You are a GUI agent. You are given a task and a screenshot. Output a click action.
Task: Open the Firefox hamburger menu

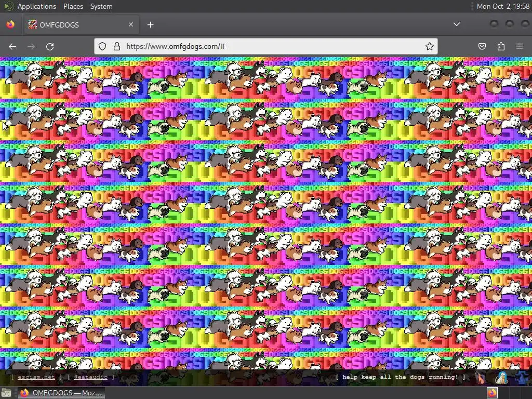tap(520, 46)
